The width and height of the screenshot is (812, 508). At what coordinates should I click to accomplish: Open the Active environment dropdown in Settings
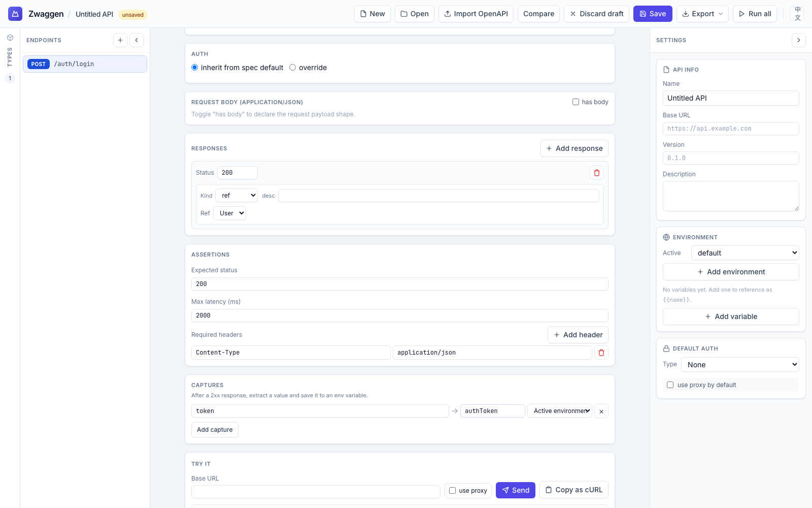click(745, 253)
